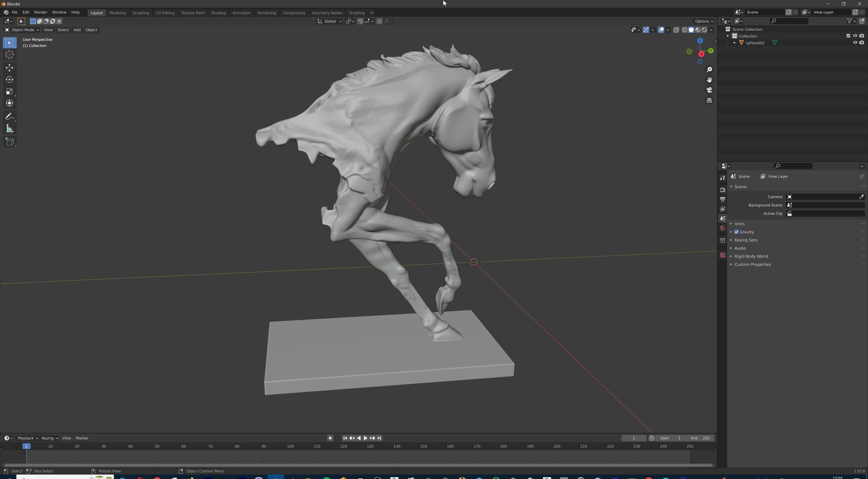
Task: Select the Rotate tool
Action: [9, 80]
